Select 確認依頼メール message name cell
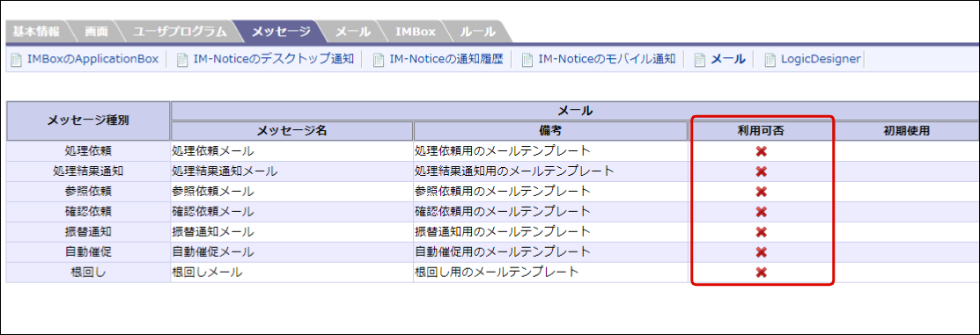 pos(291,212)
